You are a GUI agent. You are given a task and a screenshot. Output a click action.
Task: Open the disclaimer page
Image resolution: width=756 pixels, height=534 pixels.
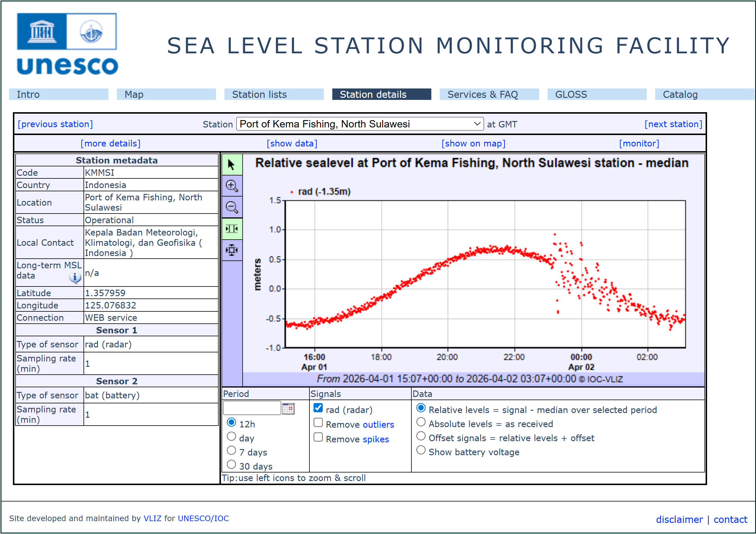[679, 520]
